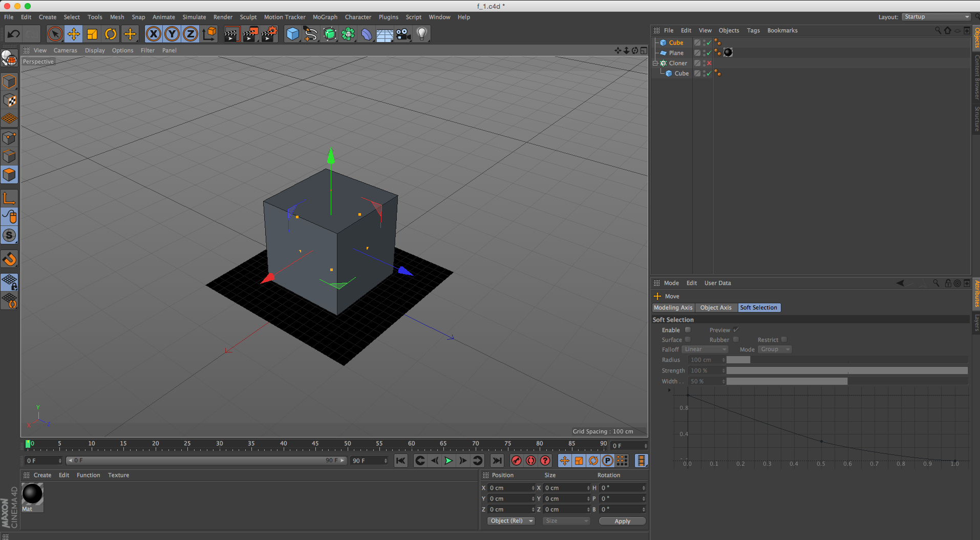Adjust the Radius slider
980x540 pixels.
[x=847, y=360]
